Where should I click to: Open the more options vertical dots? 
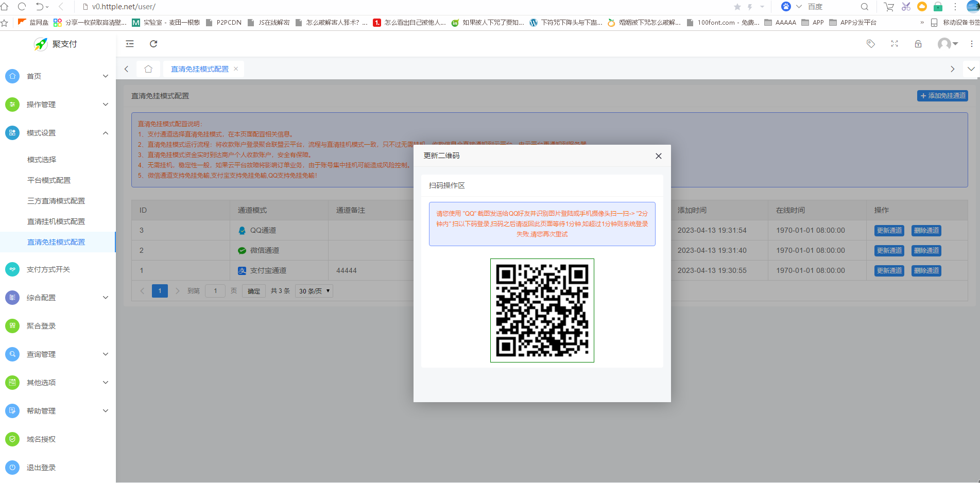pyautogui.click(x=972, y=44)
